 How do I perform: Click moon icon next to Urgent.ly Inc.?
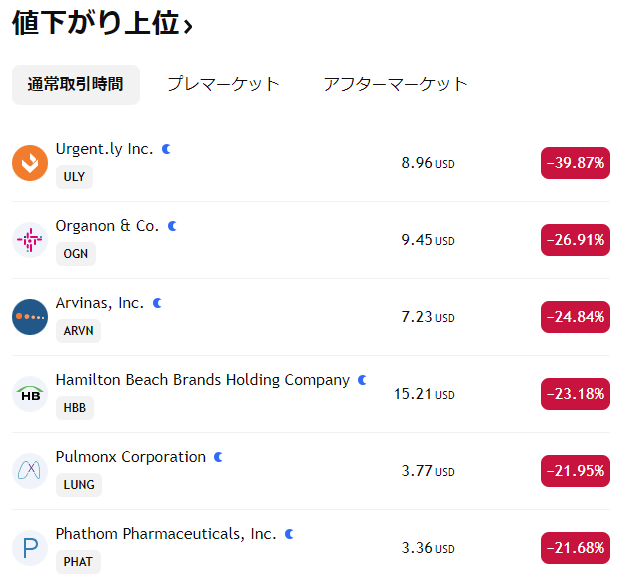167,149
